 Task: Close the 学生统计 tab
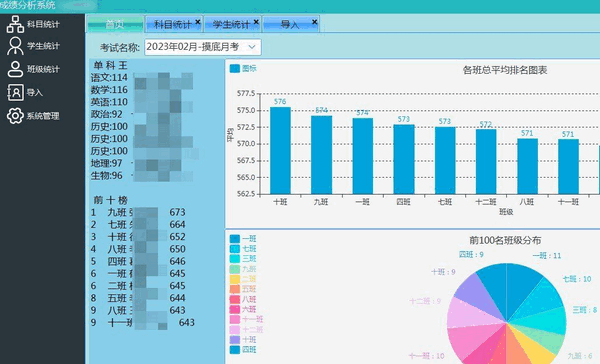[x=256, y=22]
